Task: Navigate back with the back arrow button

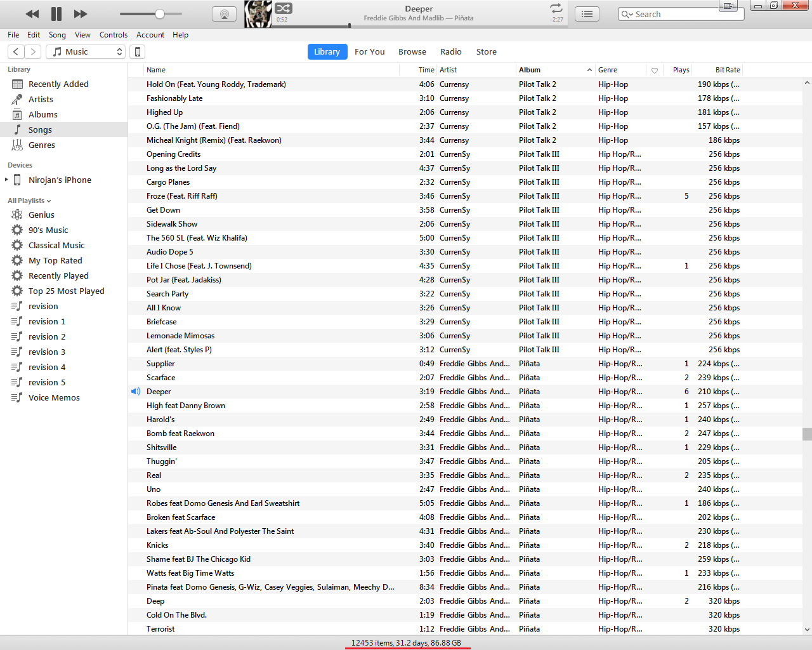Action: coord(16,52)
